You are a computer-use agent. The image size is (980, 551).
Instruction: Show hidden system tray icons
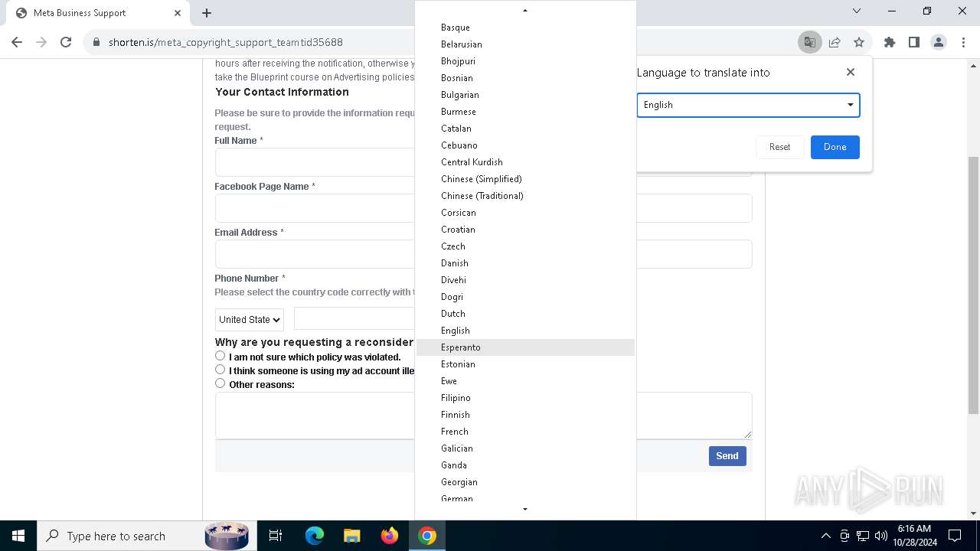[825, 536]
